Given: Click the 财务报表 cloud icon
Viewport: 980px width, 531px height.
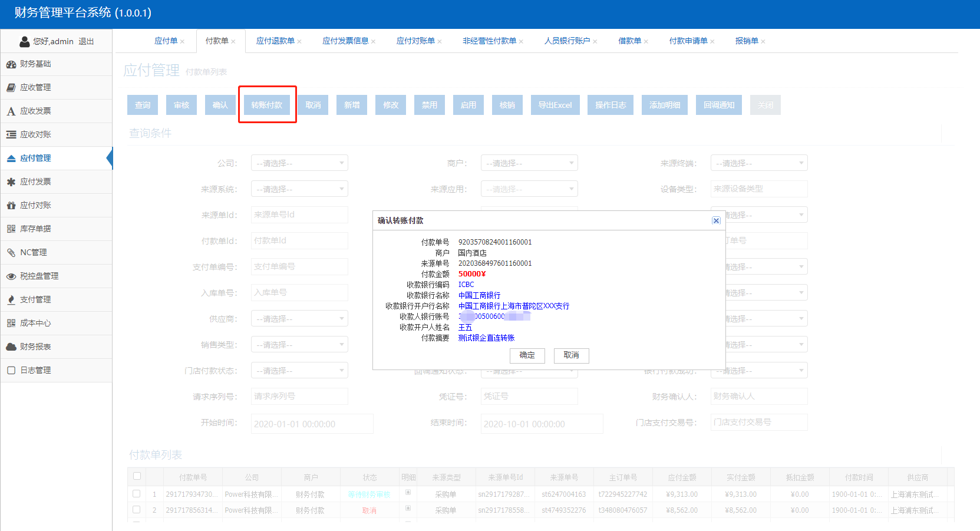Looking at the screenshot, I should 11,347.
